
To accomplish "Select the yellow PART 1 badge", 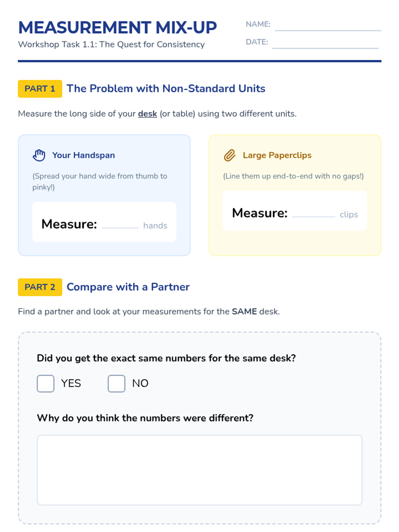I will (x=40, y=89).
